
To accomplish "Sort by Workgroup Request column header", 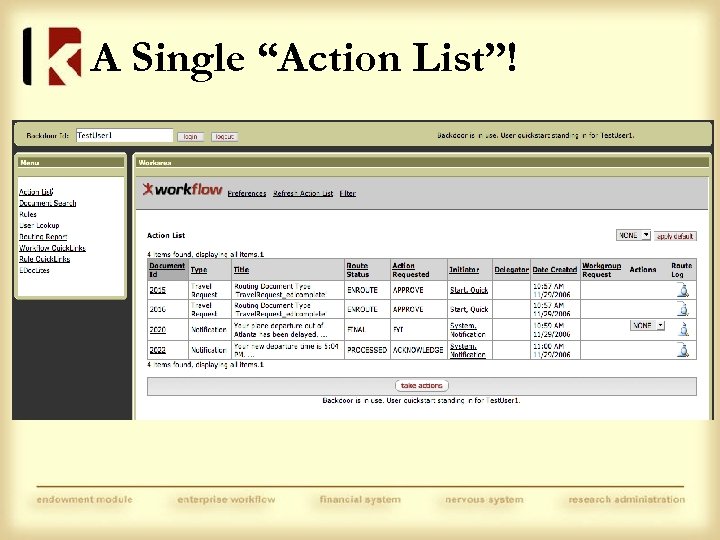I will pyautogui.click(x=602, y=270).
